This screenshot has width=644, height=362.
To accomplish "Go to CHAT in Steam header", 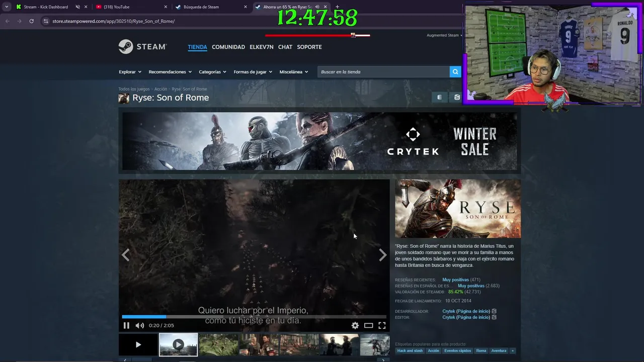I will (x=285, y=47).
